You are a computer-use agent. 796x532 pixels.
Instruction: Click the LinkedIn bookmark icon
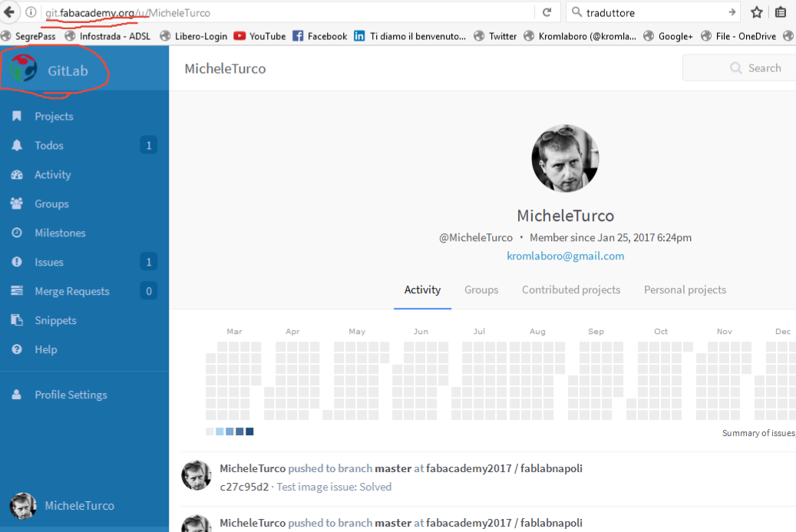359,36
